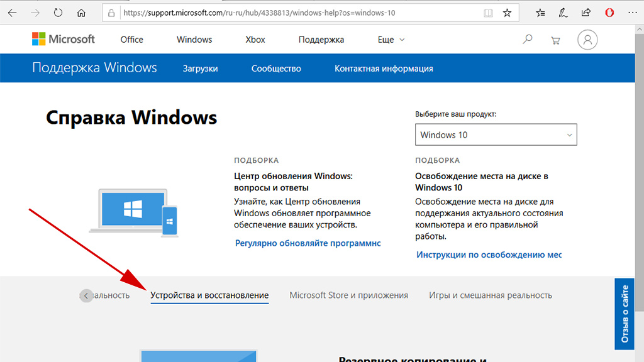Expand the Еще dropdown menu
The image size is (644, 362).
(391, 40)
